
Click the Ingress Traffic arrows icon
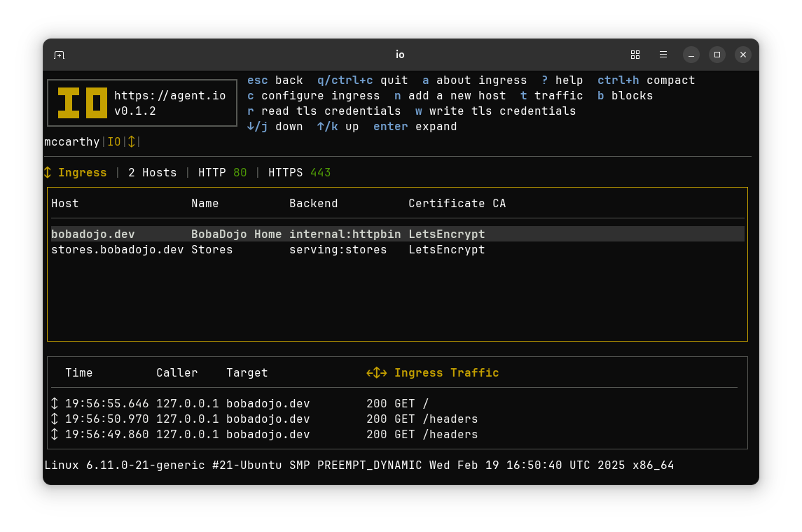(x=376, y=373)
